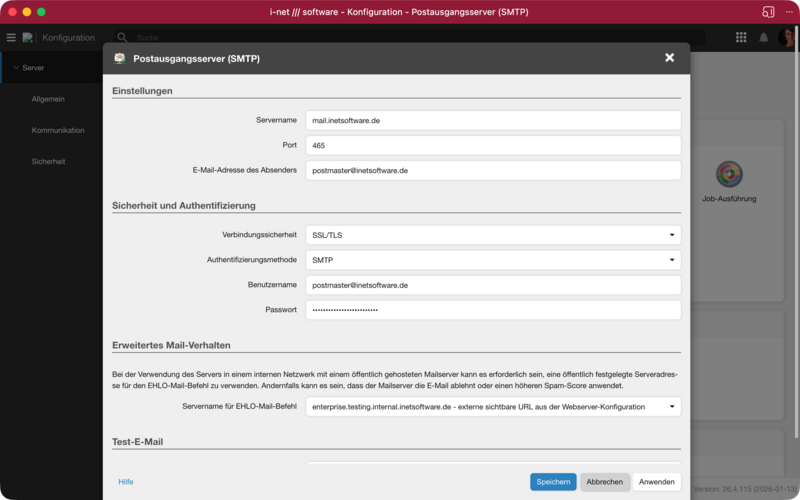This screenshot has height=500, width=800.
Task: Click the screen mirroring icon in title bar
Action: tap(769, 11)
